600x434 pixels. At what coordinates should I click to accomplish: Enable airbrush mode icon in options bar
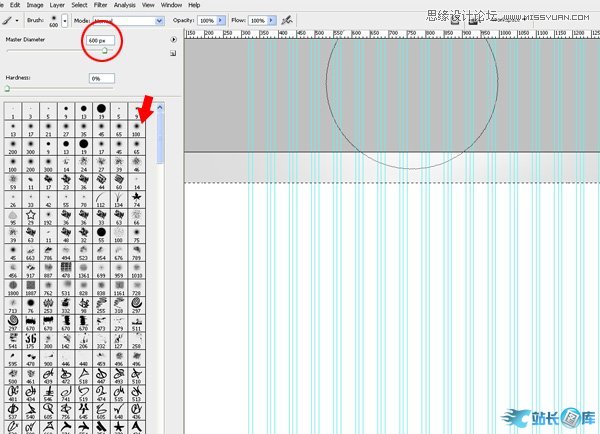click(287, 20)
